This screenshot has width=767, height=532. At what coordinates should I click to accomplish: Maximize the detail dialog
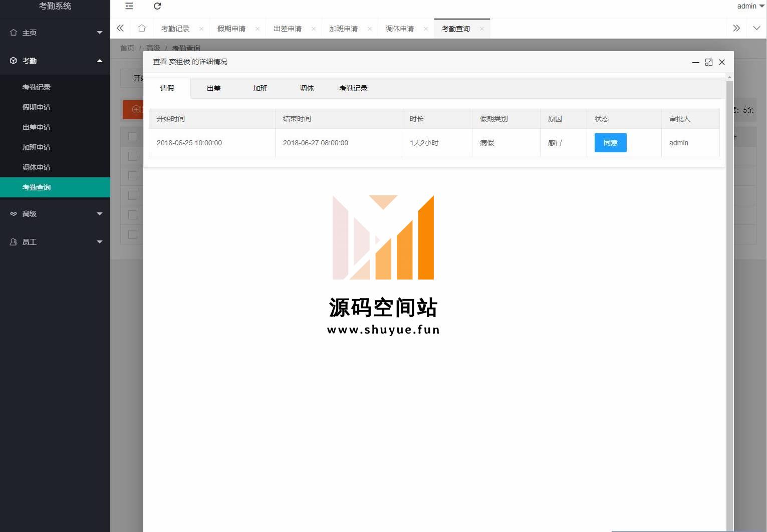pos(709,62)
